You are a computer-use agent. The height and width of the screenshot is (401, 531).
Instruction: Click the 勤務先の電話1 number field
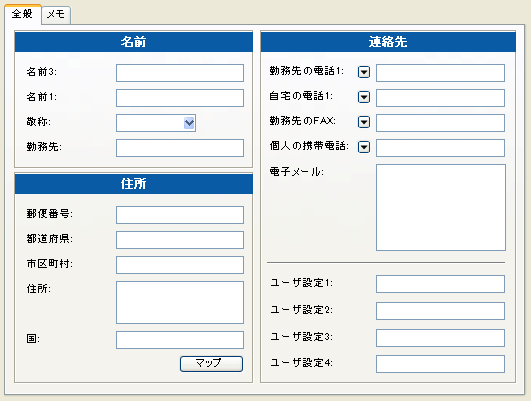440,73
